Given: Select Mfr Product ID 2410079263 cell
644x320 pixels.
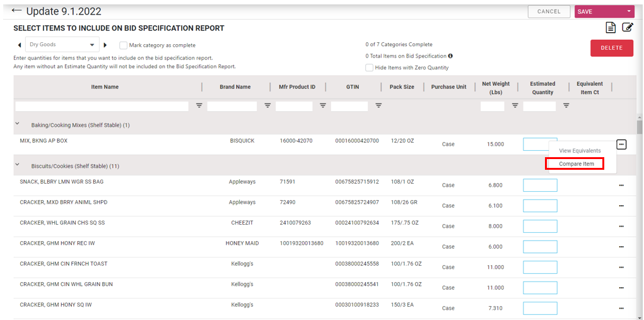Looking at the screenshot, I should pyautogui.click(x=295, y=223).
